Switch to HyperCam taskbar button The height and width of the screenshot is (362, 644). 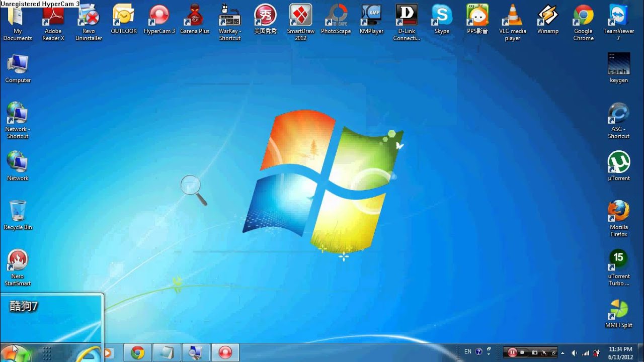pyautogui.click(x=225, y=353)
